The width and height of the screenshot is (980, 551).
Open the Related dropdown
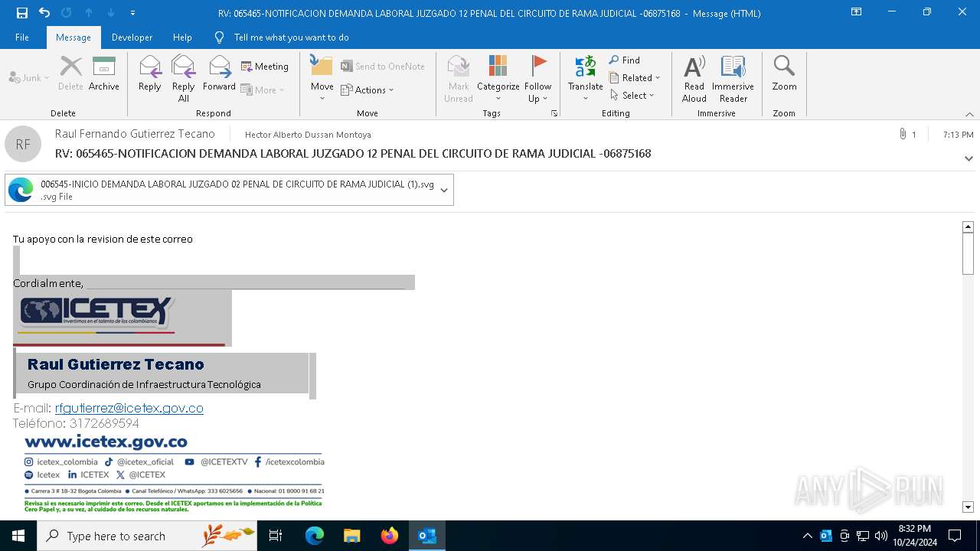tap(635, 77)
